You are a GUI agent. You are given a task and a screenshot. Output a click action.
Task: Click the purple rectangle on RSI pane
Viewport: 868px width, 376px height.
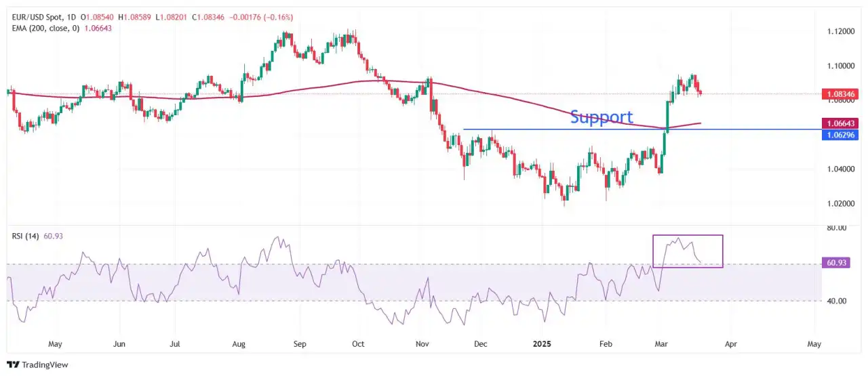688,251
